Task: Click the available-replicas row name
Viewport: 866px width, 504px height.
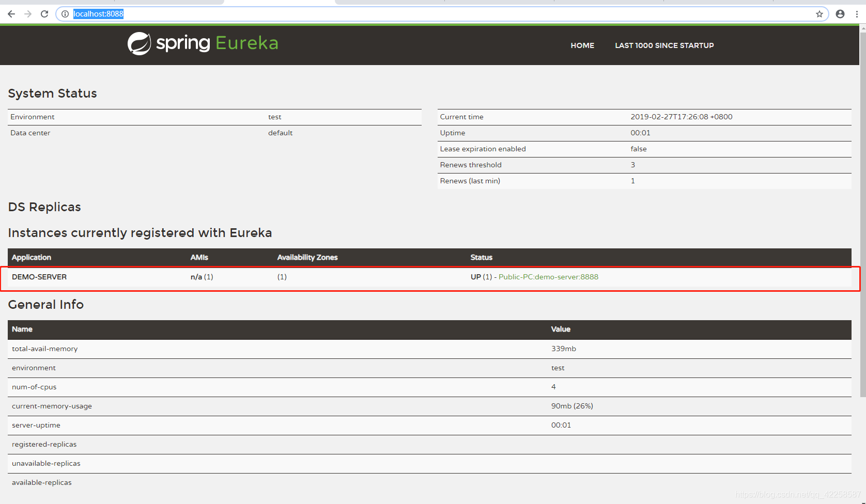Action: pyautogui.click(x=42, y=483)
